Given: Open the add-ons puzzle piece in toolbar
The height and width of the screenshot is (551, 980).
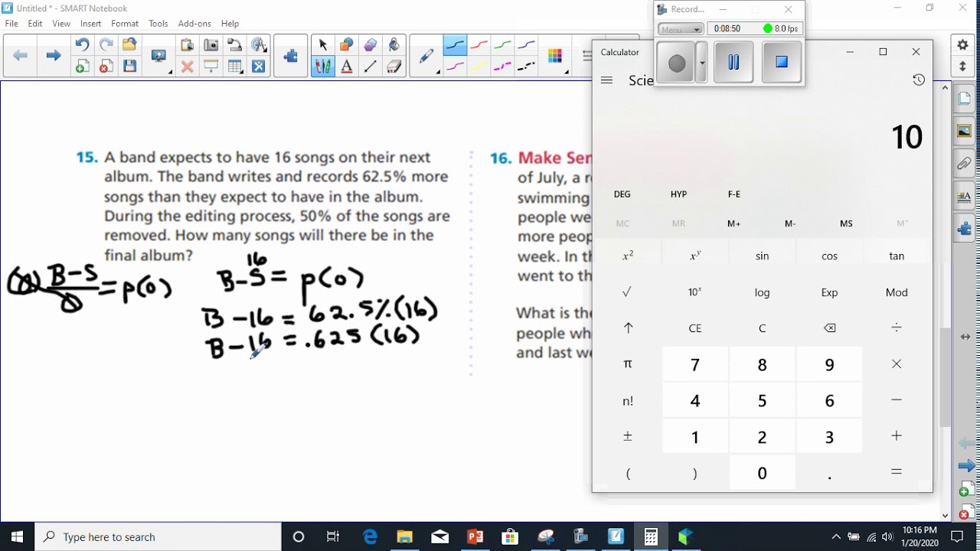Looking at the screenshot, I should [291, 56].
